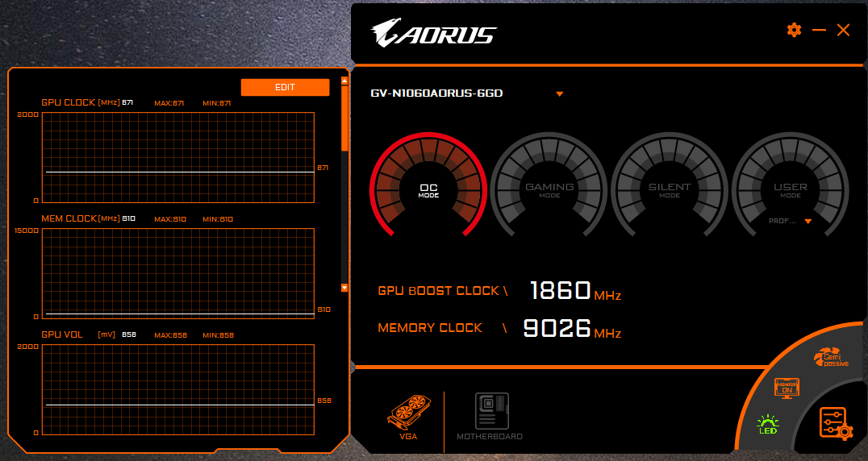Click the EDIT button in monitor panel

click(x=285, y=87)
